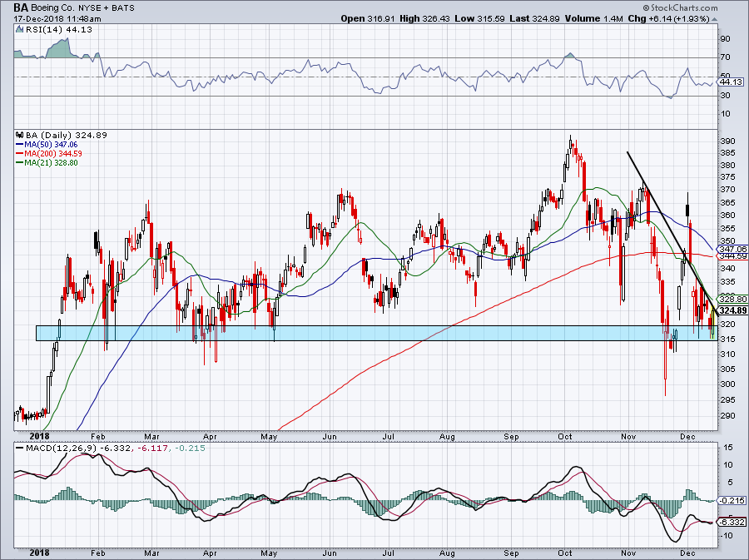
Task: Click the bold 324.89 last-price tag
Action: [733, 311]
